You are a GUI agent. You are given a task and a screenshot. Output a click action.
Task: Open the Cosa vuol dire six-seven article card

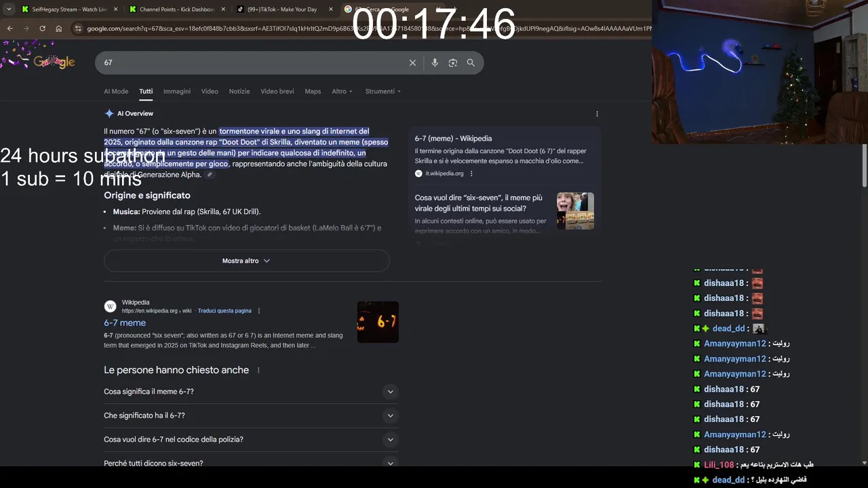coord(505,216)
